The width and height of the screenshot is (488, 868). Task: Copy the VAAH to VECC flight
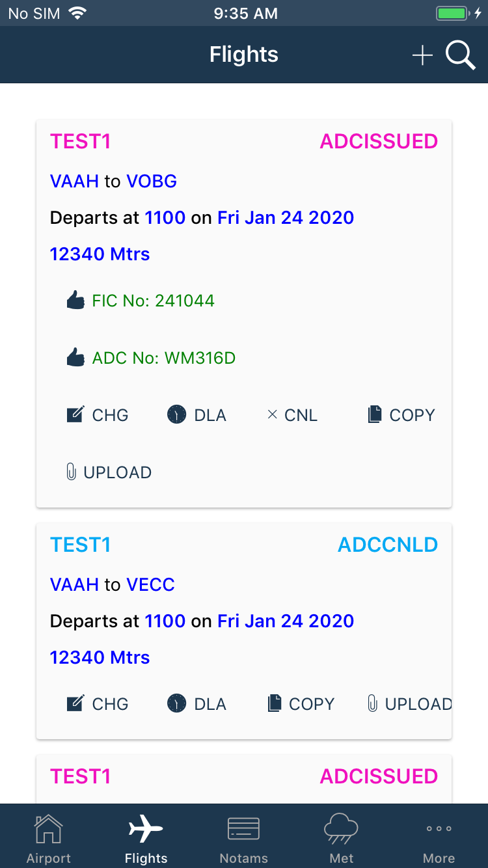(301, 704)
